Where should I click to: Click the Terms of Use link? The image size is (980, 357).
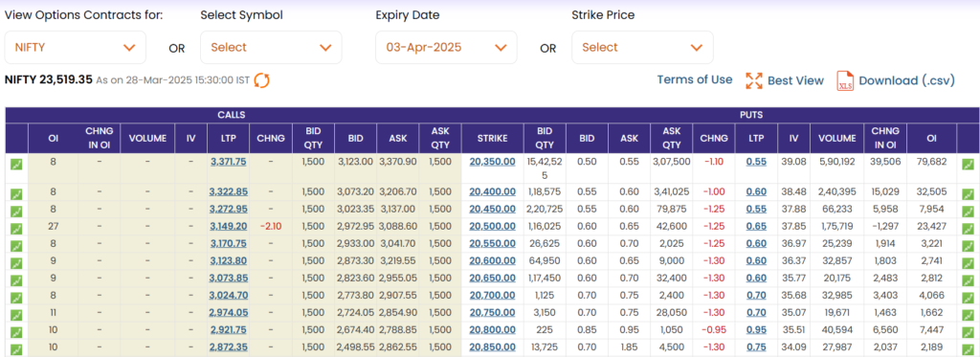[695, 79]
